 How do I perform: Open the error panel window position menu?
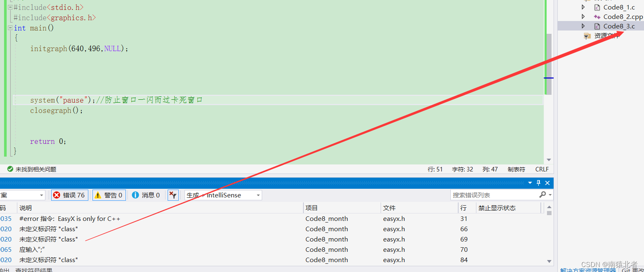click(x=530, y=183)
